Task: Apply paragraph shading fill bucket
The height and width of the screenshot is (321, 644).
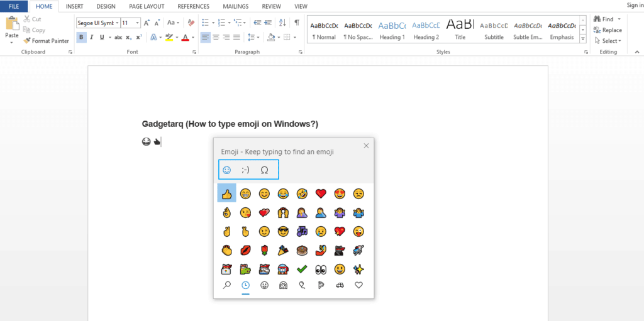Action: click(271, 37)
